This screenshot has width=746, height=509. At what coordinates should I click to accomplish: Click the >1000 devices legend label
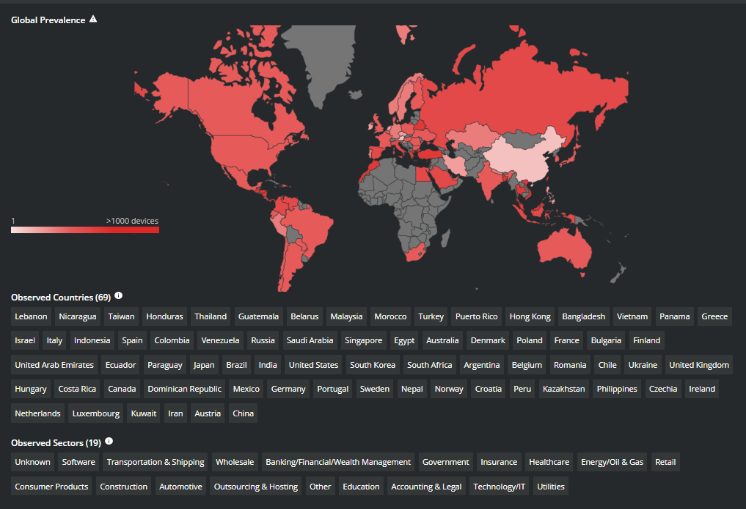tap(132, 221)
